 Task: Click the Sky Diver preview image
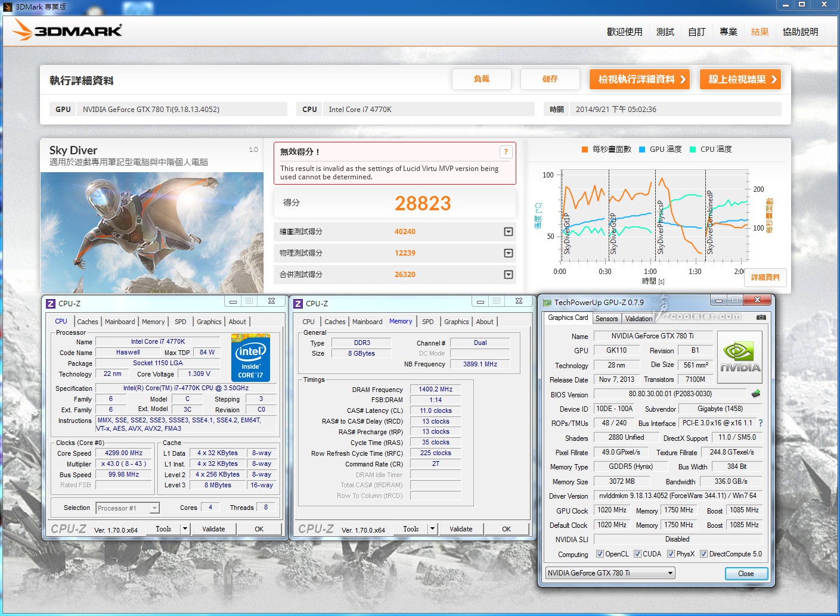(x=152, y=232)
